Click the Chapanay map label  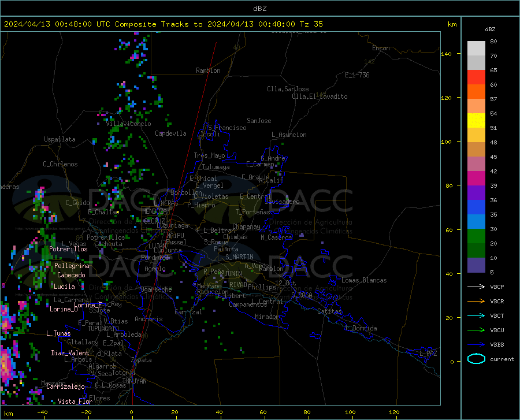[246, 226]
